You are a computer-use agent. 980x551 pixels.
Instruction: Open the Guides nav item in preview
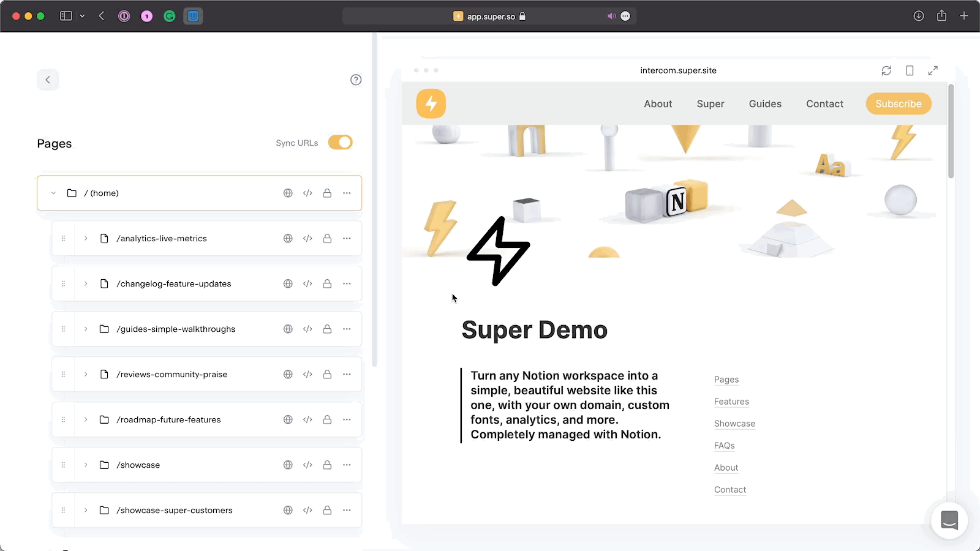point(765,104)
